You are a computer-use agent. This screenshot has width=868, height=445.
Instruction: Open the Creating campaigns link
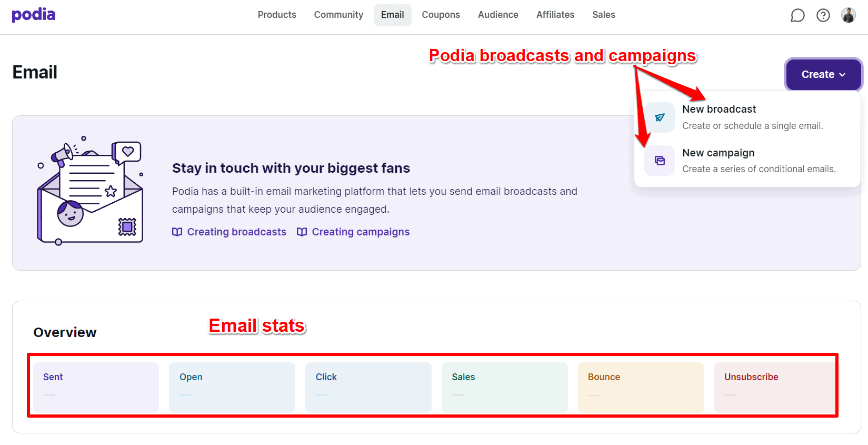pyautogui.click(x=361, y=232)
